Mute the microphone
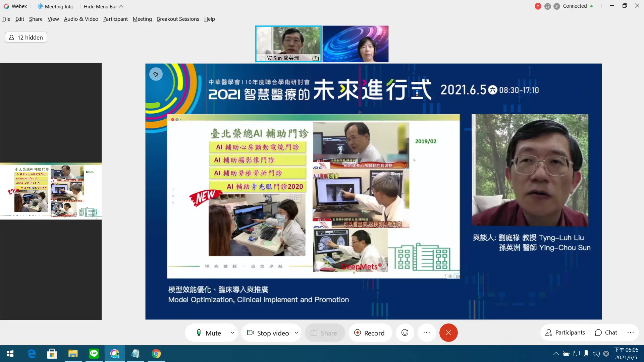Image resolution: width=644 pixels, height=362 pixels. click(x=209, y=333)
